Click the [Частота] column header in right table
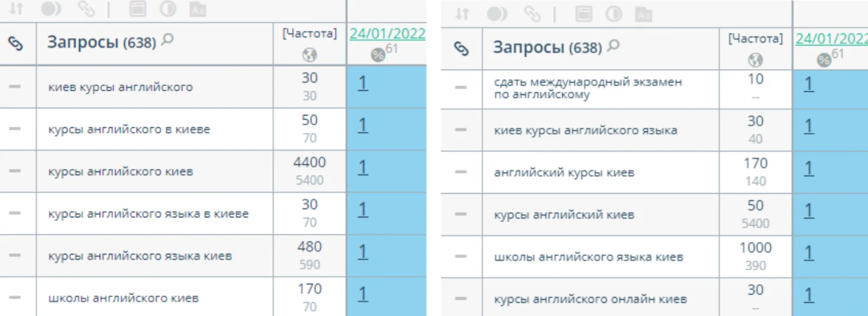The width and height of the screenshot is (868, 316). click(755, 39)
